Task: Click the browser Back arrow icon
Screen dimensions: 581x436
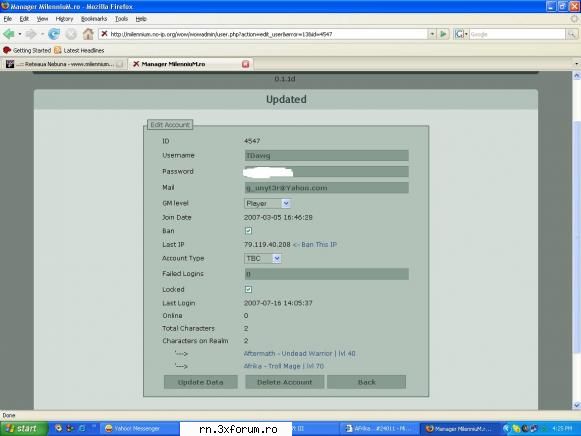Action: pyautogui.click(x=9, y=34)
